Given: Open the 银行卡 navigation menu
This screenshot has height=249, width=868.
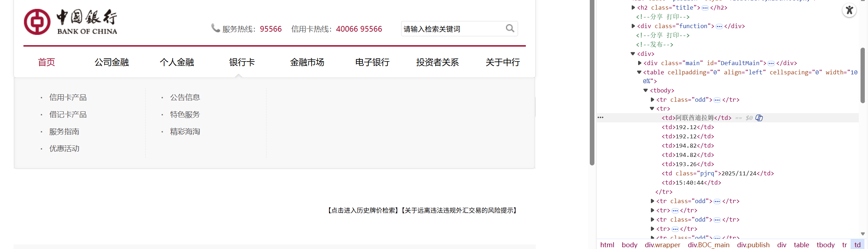Looking at the screenshot, I should pos(242,62).
